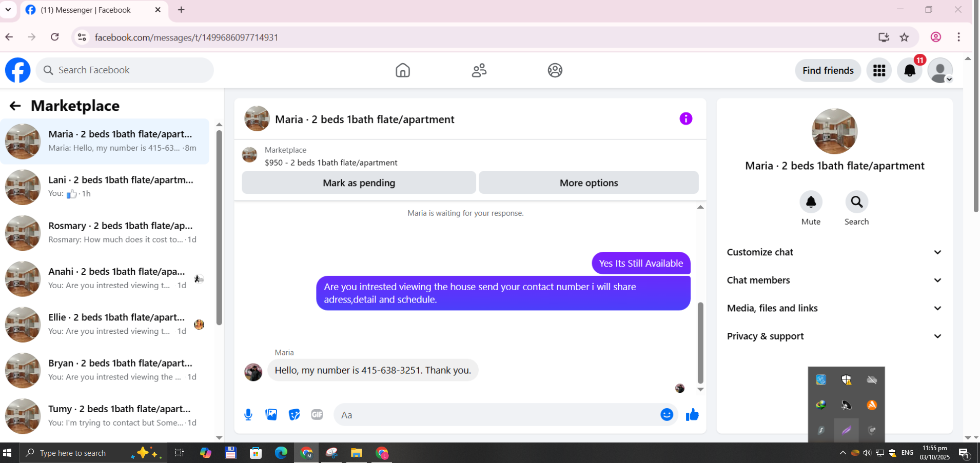Click the message thread scrollbar thumb
Image resolution: width=980 pixels, height=463 pixels.
click(x=700, y=343)
